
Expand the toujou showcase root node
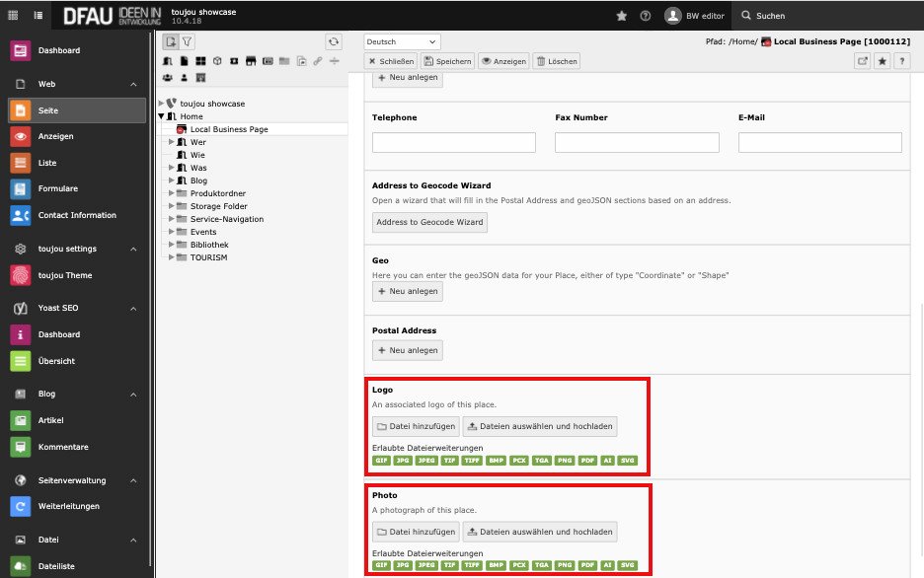click(161, 104)
